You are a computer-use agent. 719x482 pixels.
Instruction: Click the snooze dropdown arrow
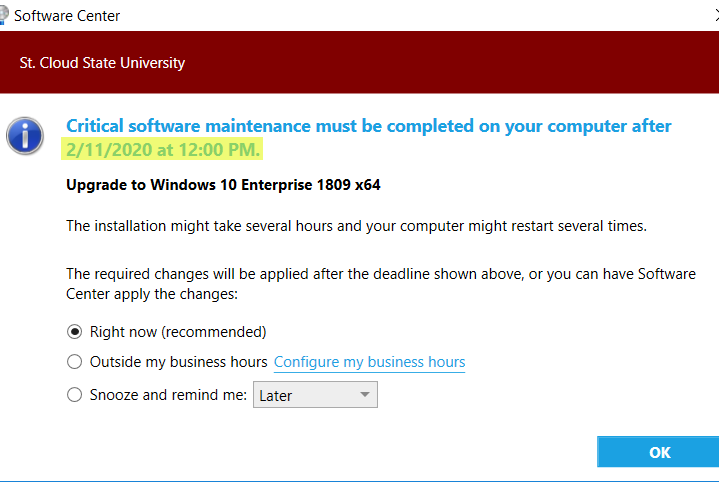pyautogui.click(x=365, y=394)
